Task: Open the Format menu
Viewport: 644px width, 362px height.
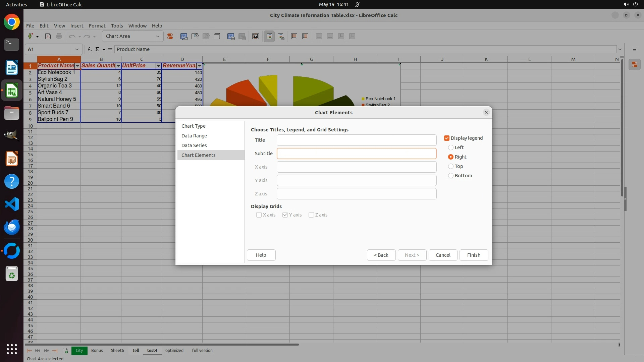Action: point(97,26)
